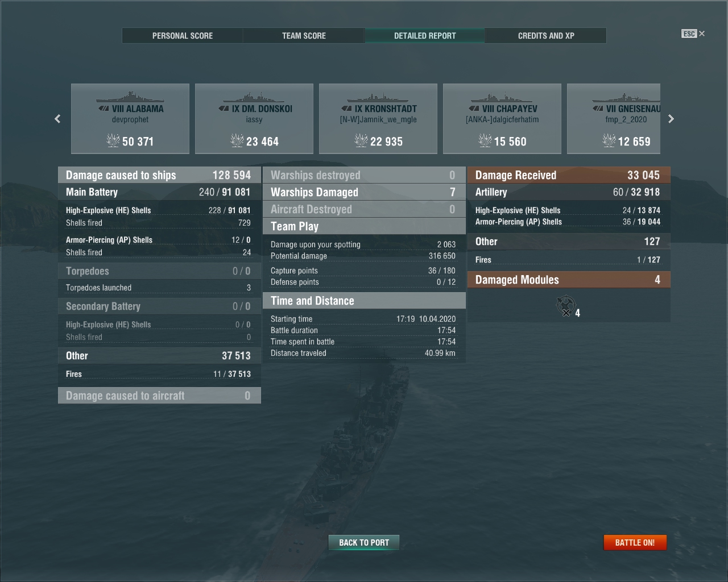Show more ships with the right arrow
The height and width of the screenshot is (582, 728).
671,119
